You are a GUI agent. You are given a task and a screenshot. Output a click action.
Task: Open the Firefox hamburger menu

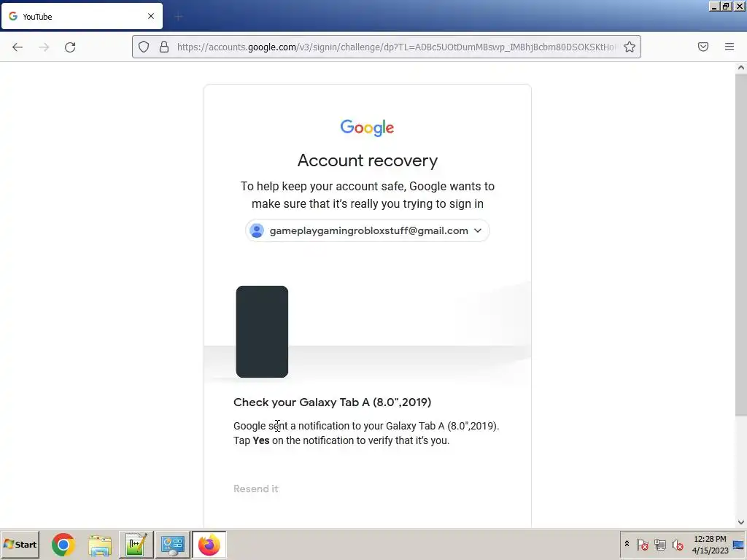[729, 47]
